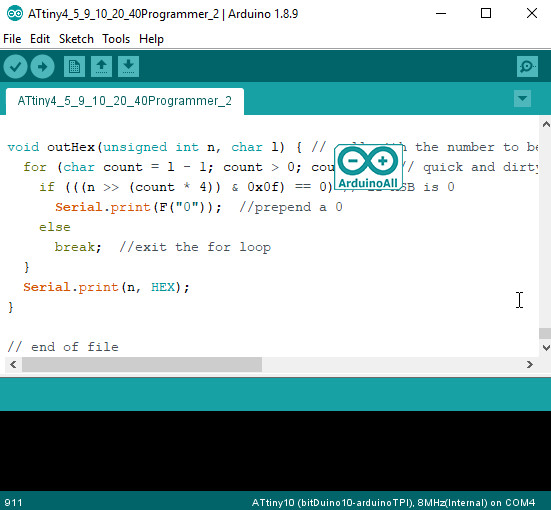Viewport: 551px width, 510px height.
Task: Open the Serial Monitor magnifier icon
Action: point(527,66)
